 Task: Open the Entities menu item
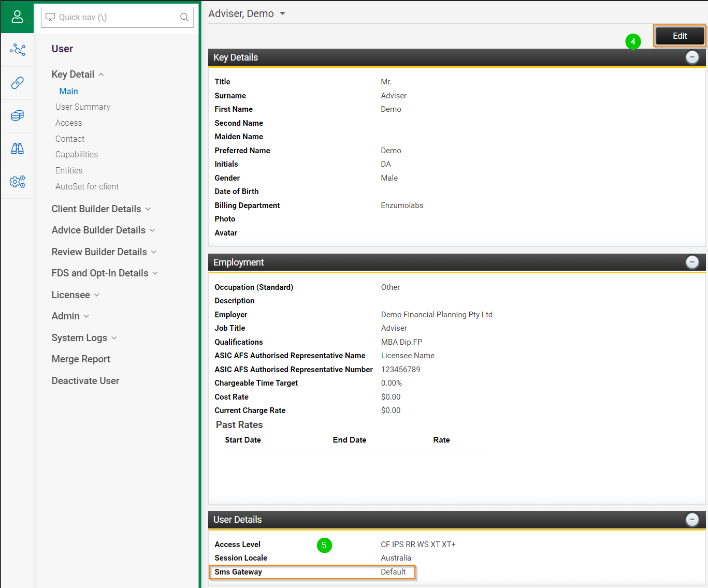click(69, 170)
